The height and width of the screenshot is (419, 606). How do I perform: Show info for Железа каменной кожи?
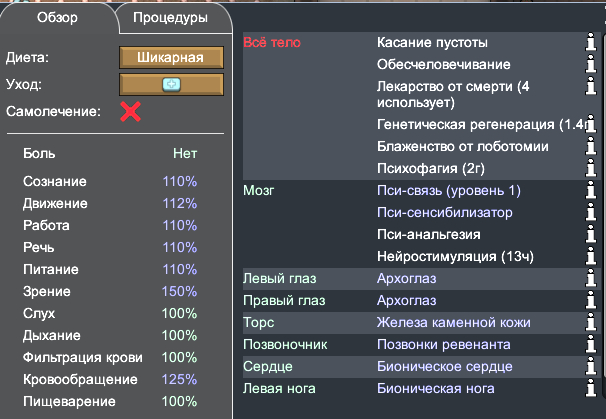click(x=591, y=322)
